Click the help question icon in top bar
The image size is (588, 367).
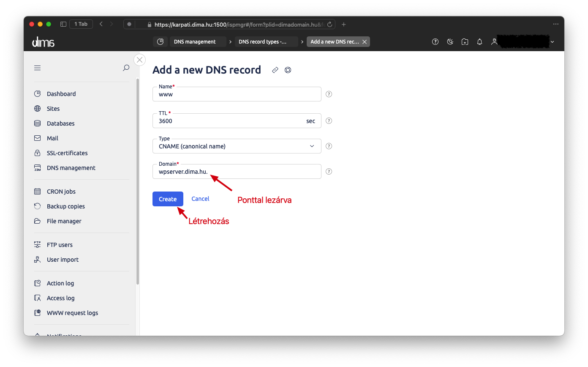tap(435, 41)
